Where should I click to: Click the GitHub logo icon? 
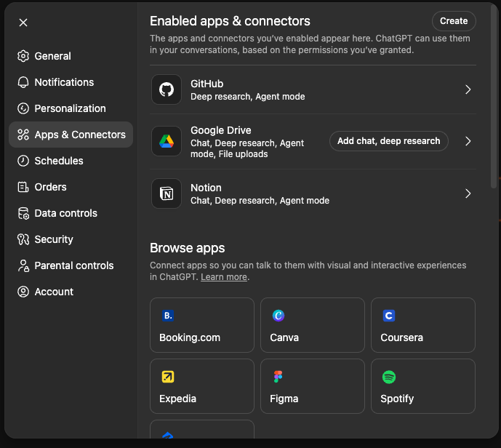(x=167, y=89)
